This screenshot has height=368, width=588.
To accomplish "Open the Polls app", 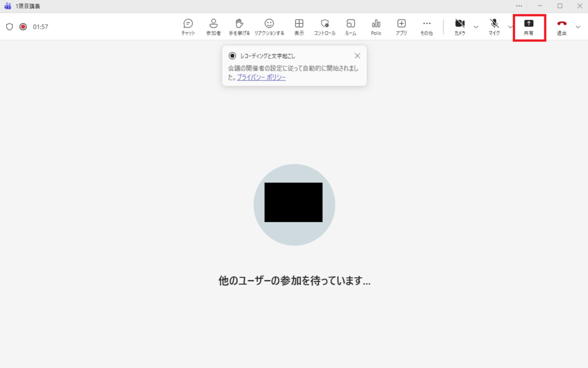I will pos(376,26).
